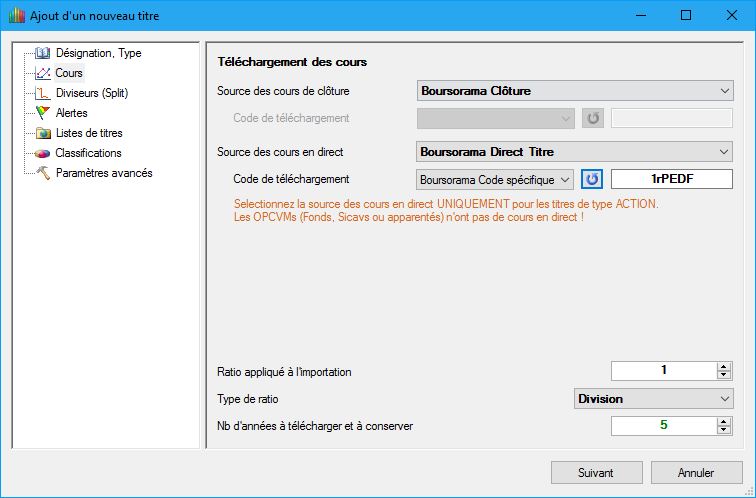Open Source des cours en direct dropdown
Screen dimensions: 756x498
click(575, 152)
